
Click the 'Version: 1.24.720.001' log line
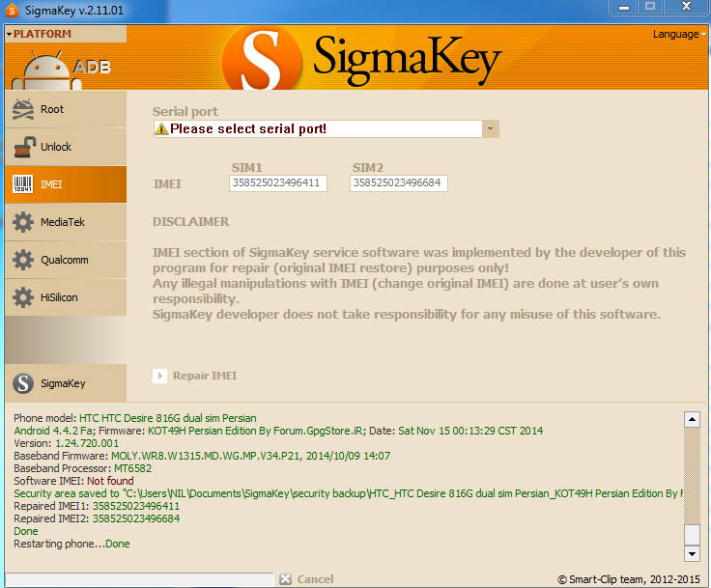click(67, 443)
